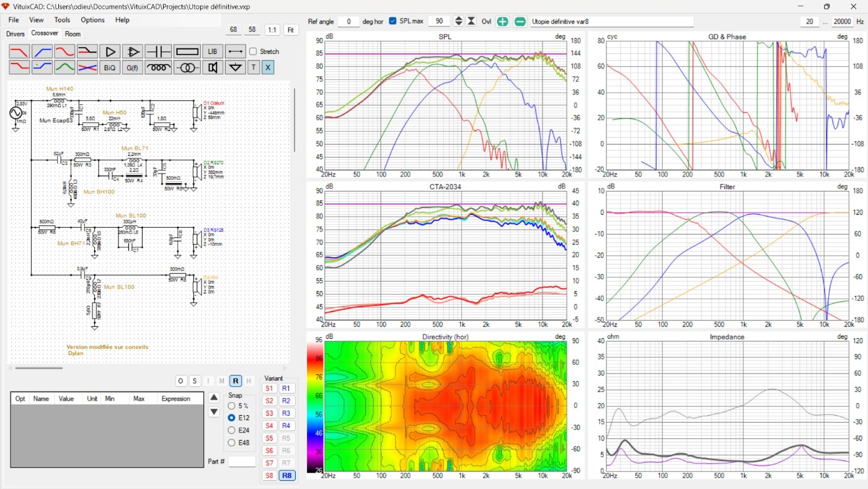
Task: Pick the ground symbol tool
Action: [234, 68]
